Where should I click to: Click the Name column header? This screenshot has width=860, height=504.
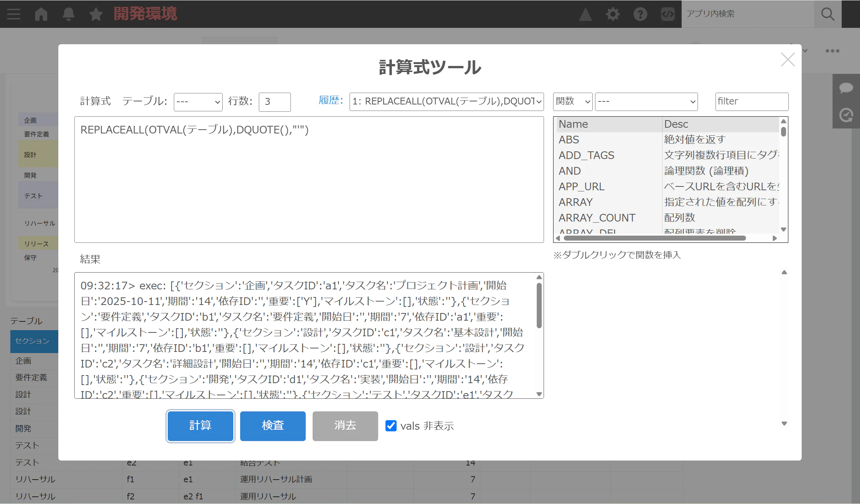pos(609,124)
